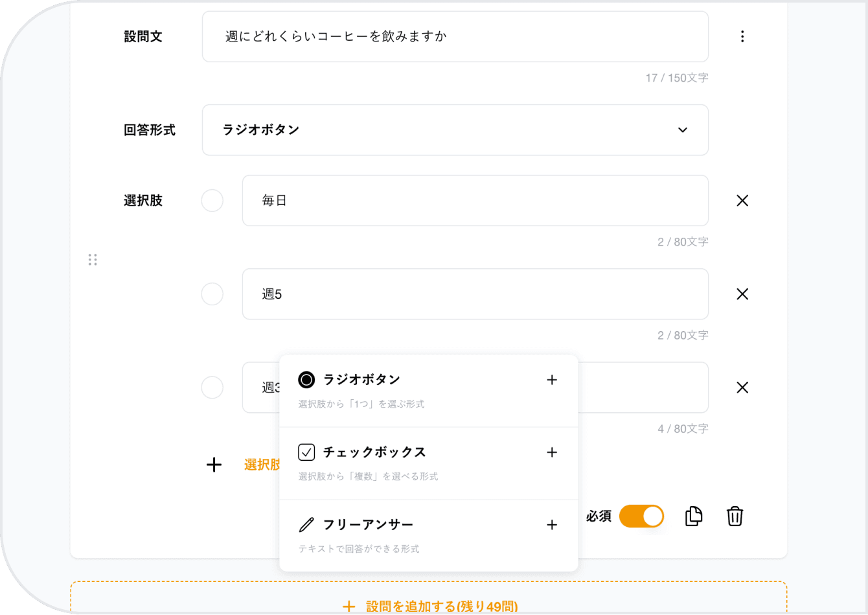Screen dimensions: 868x615
Task: Choose ラジオボタン from the format menu
Action: click(361, 380)
